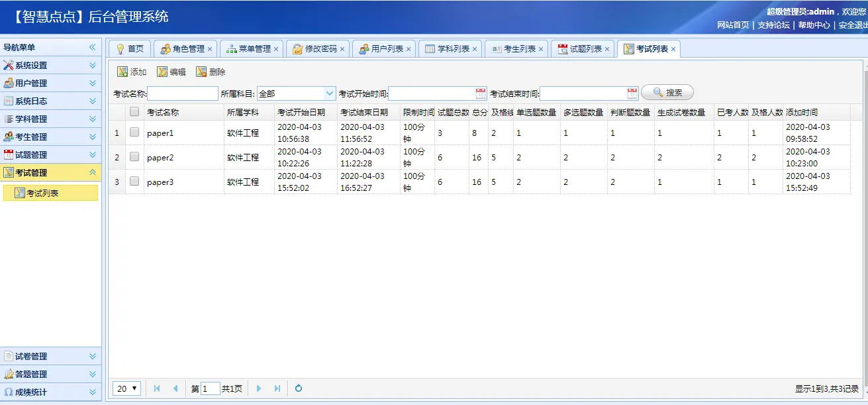Check the checkbox for paper1 row
Image resolution: width=868 pixels, height=405 pixels.
(134, 133)
